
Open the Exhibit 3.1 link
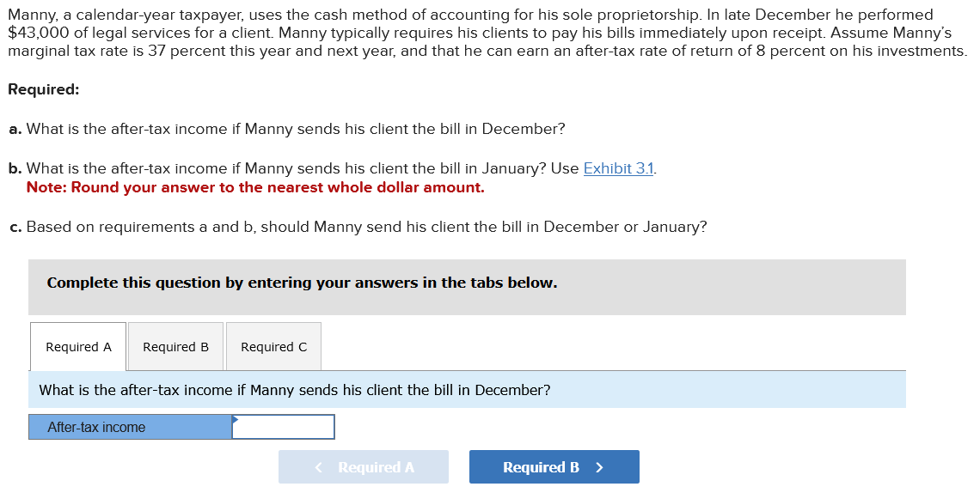618,168
